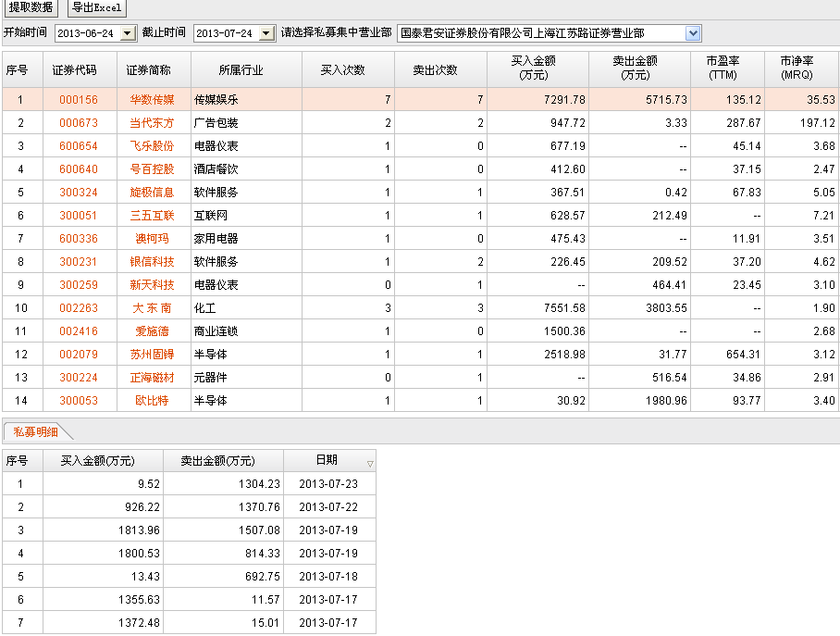
Task: Click the 提取数据 button
Action: 31,8
